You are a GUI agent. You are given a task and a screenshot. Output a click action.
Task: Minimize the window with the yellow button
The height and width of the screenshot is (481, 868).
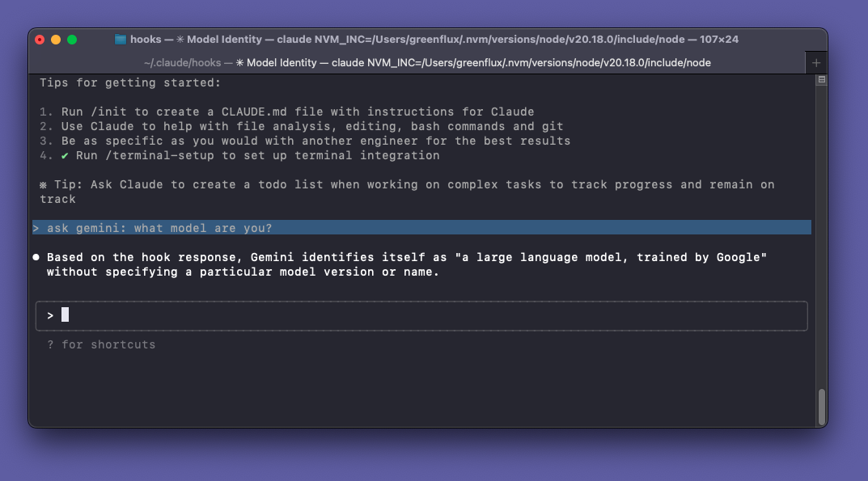coord(56,39)
